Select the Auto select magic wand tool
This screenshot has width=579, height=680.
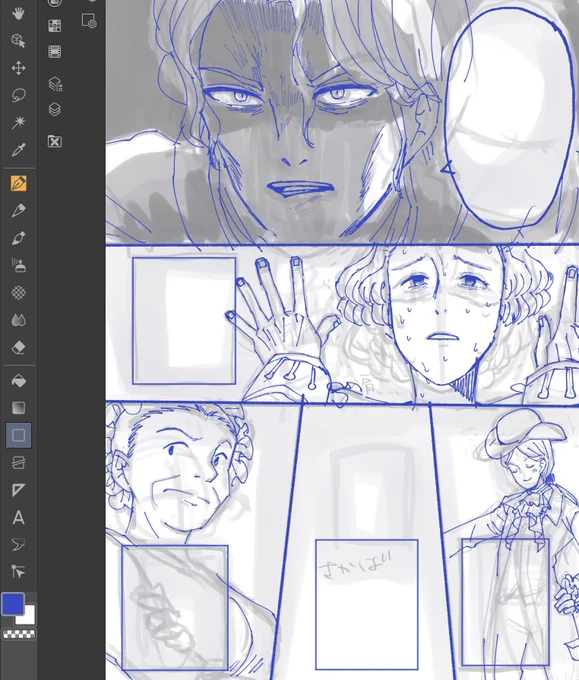click(x=18, y=123)
